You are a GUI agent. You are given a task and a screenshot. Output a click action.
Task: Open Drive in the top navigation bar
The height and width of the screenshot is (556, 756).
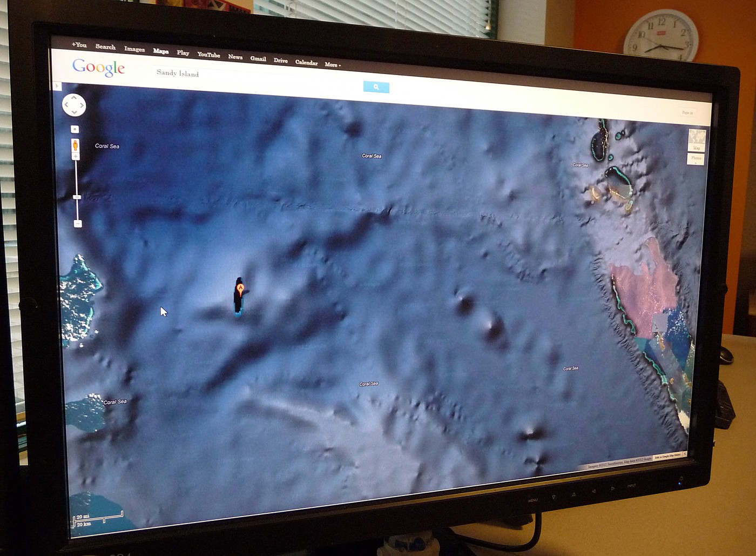tap(281, 61)
